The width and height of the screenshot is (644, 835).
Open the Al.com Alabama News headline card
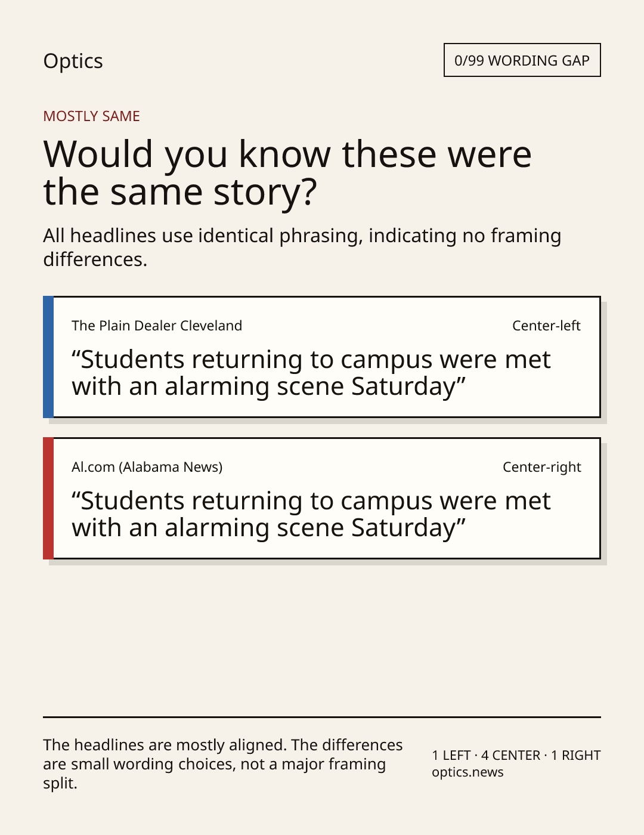click(321, 498)
